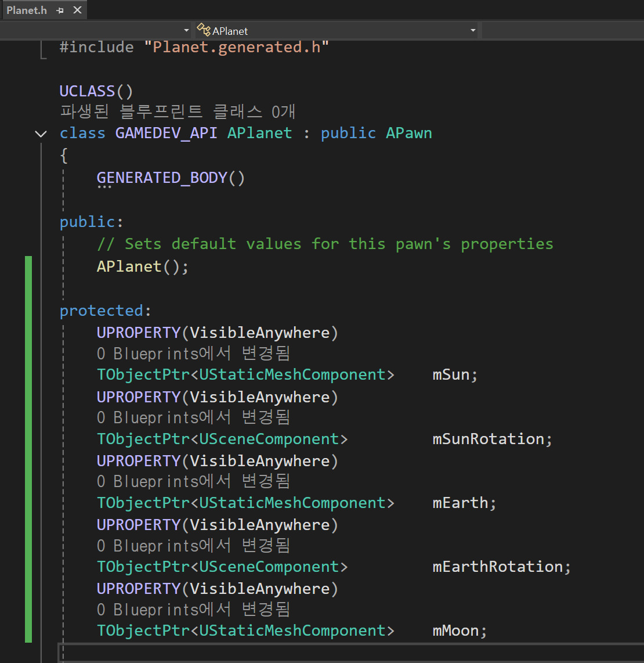Select the Planet.h document tab
The width and height of the screenshot is (644, 663).
point(27,10)
